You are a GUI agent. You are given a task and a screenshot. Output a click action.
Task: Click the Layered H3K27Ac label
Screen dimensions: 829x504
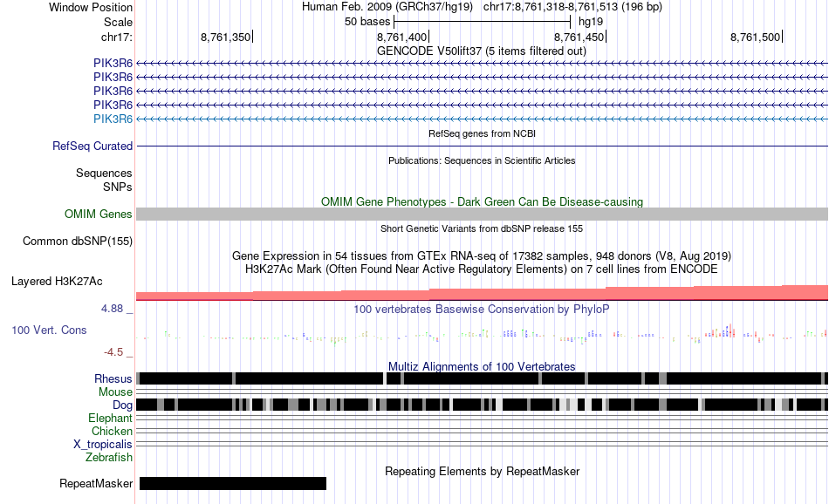click(x=57, y=281)
